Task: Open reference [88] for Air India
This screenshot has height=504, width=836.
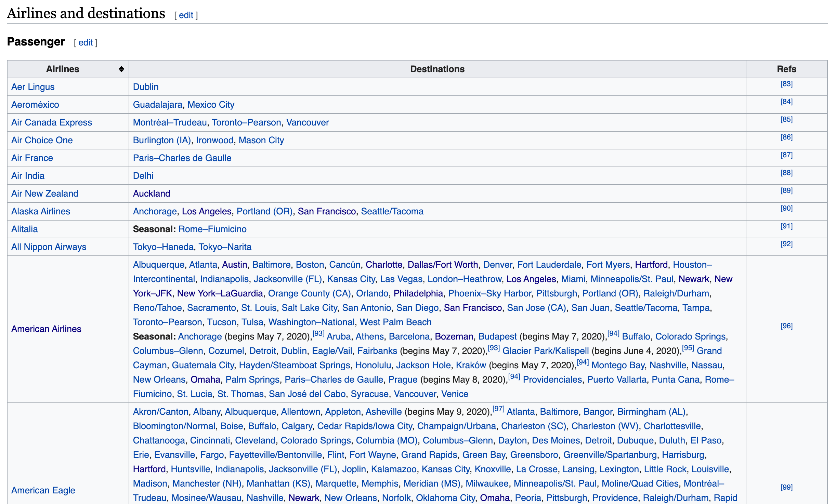Action: [x=786, y=173]
